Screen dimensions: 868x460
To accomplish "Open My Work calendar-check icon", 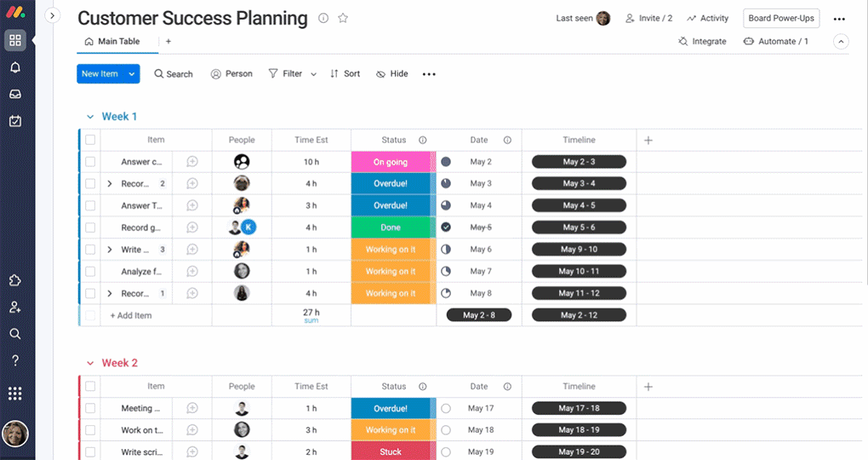I will pyautogui.click(x=15, y=121).
